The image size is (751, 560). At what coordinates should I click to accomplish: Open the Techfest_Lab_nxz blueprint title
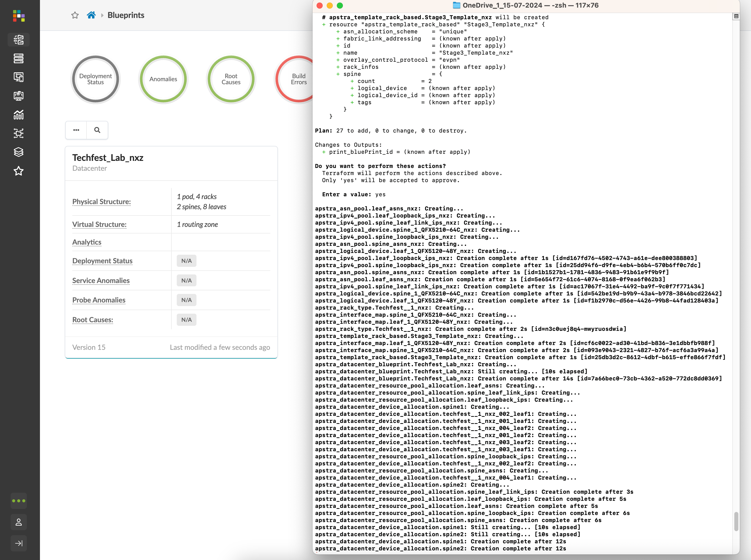pos(108,158)
